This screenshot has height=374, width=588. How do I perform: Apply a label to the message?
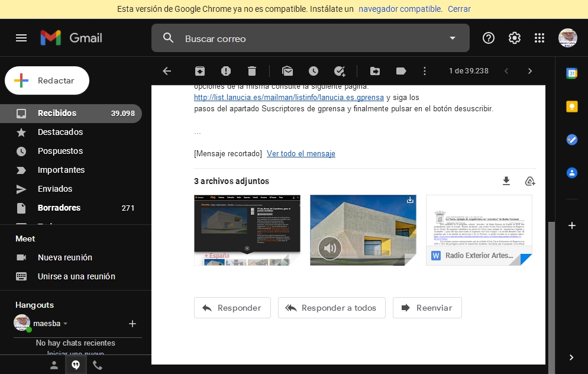point(401,70)
